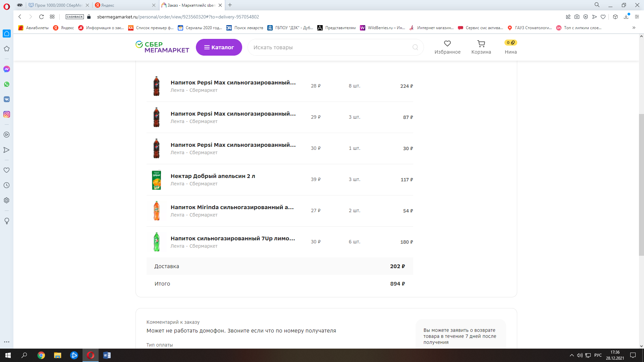Viewport: 644px width, 362px height.
Task: Open File Explorer from taskbar
Action: [x=58, y=355]
